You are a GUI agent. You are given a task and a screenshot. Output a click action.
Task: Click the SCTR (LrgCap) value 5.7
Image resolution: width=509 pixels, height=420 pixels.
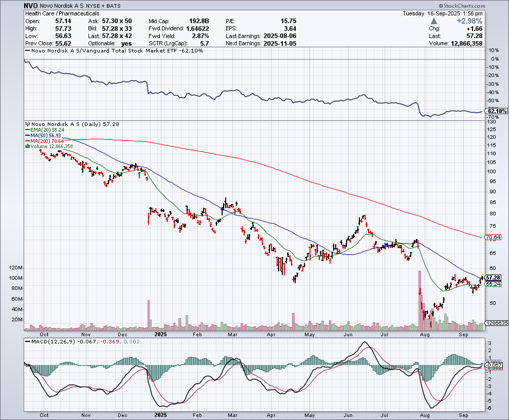[x=205, y=43]
